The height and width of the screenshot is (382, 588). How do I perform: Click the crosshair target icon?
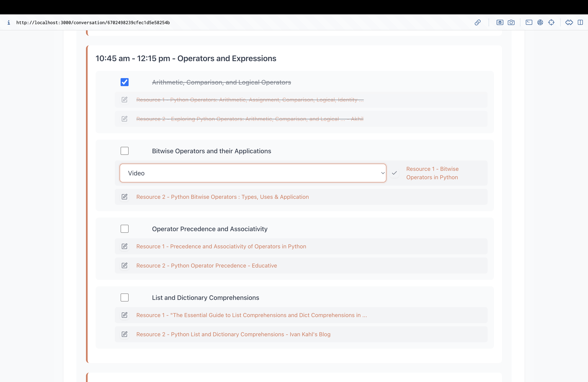551,22
